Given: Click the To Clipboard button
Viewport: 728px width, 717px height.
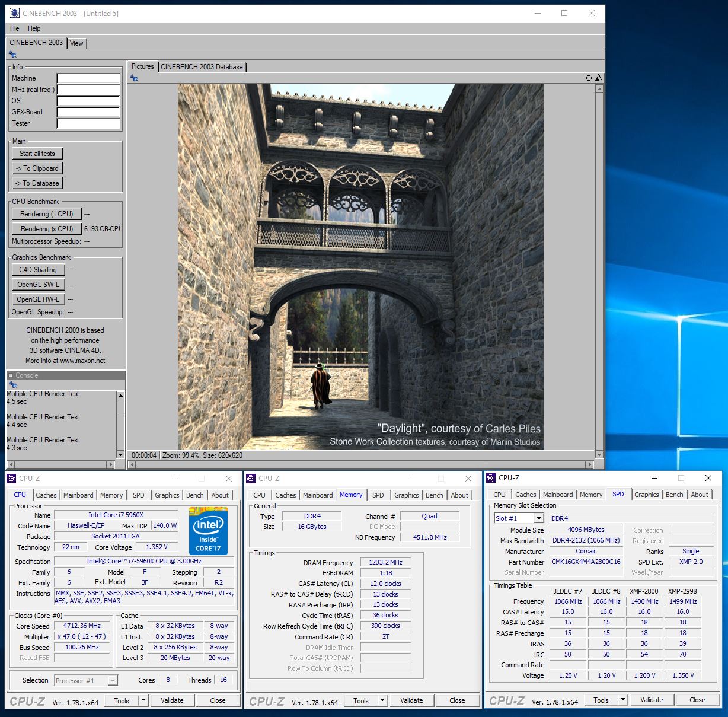Looking at the screenshot, I should (x=37, y=168).
